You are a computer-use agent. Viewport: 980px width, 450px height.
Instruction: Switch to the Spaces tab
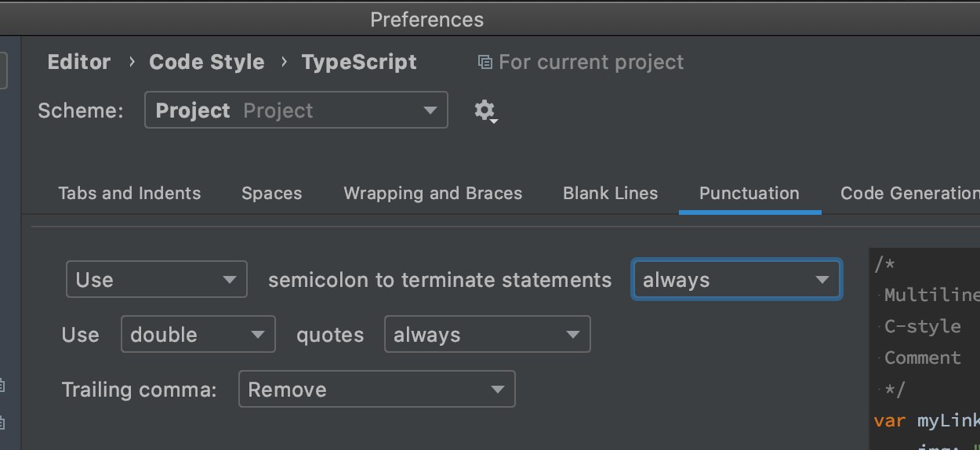[272, 194]
